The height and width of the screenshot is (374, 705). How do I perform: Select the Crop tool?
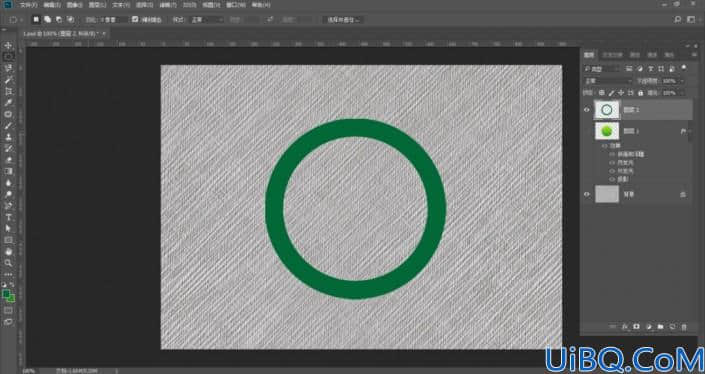tap(8, 91)
